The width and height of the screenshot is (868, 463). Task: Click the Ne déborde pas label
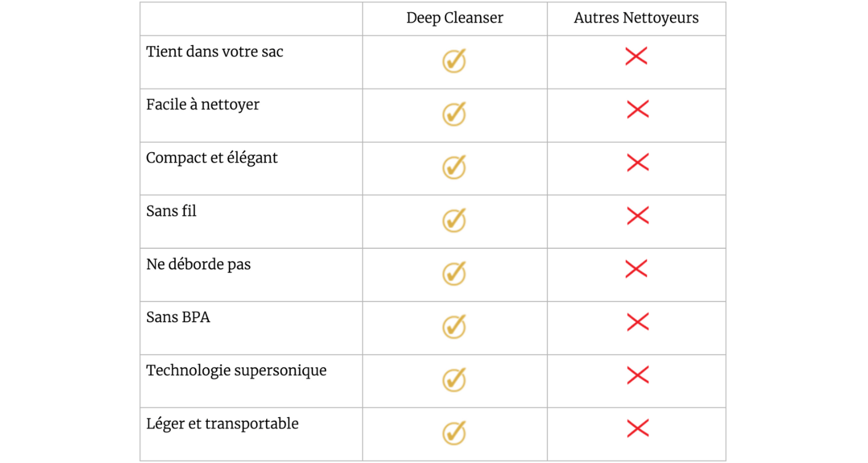[198, 264]
